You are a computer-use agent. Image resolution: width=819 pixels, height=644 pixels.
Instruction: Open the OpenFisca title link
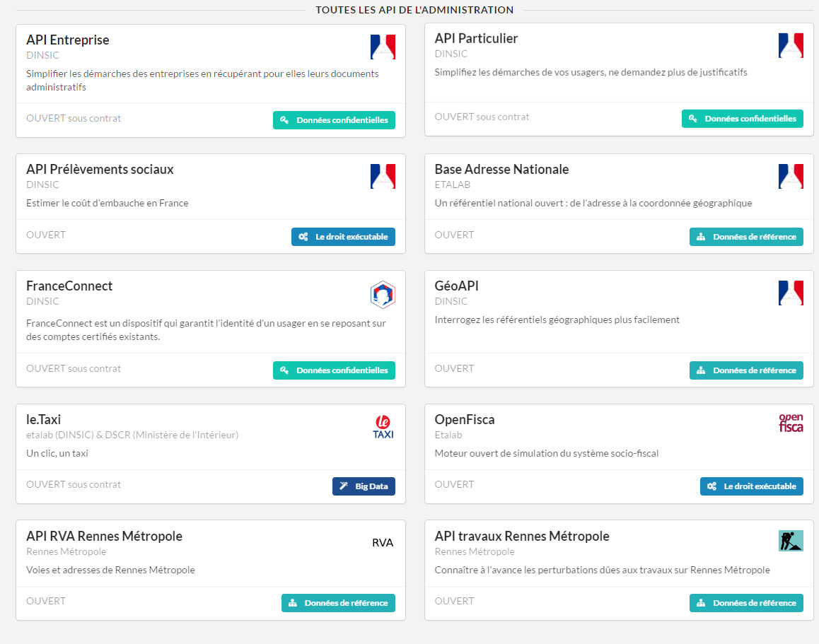[x=465, y=420]
